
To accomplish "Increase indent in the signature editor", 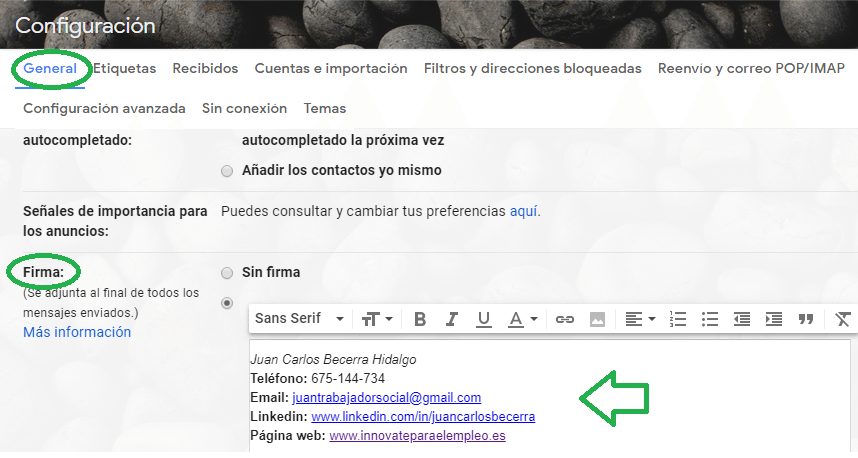I will tap(774, 319).
